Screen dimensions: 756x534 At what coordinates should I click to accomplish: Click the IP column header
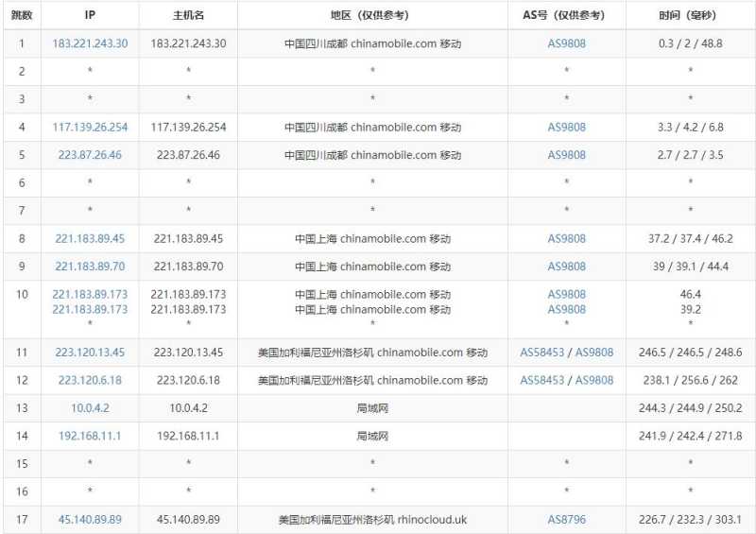click(90, 15)
